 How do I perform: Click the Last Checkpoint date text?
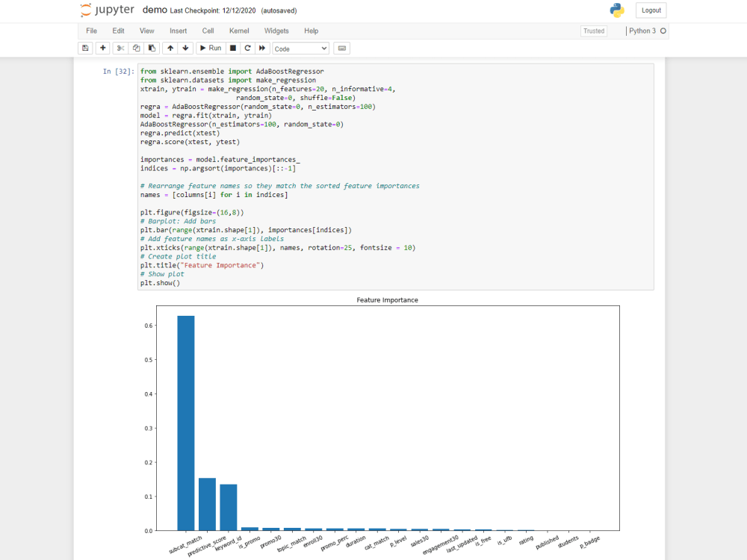pos(213,10)
